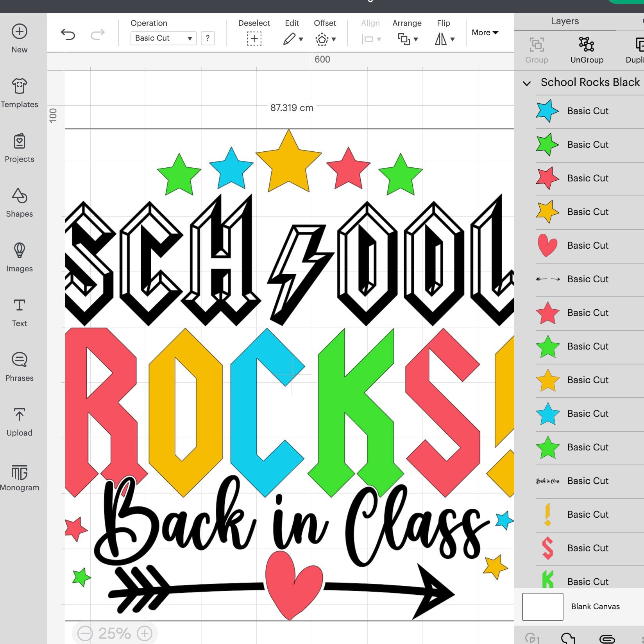Toggle the Deselect selection box
This screenshot has width=644, height=644.
254,38
